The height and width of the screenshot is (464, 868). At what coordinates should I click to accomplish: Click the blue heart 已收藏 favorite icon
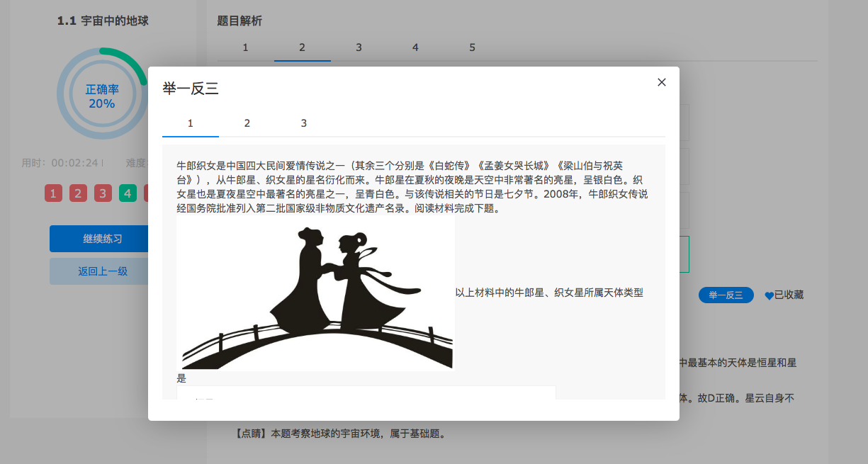pos(769,296)
